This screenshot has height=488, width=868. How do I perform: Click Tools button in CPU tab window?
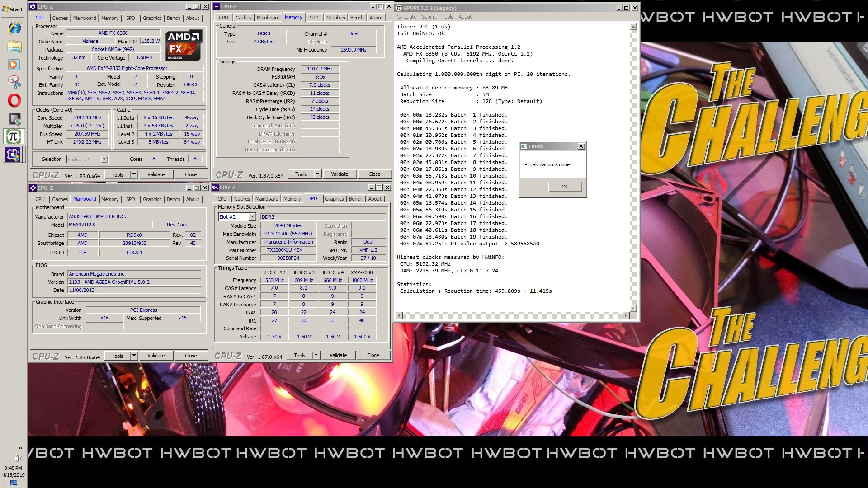(x=118, y=174)
